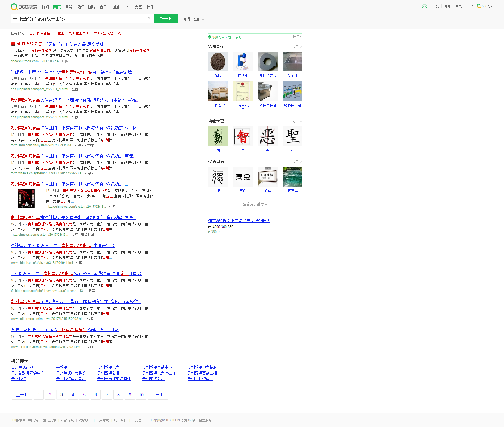The image size is (504, 427).
Task: Clear the search box with the X icon
Action: pos(149,19)
